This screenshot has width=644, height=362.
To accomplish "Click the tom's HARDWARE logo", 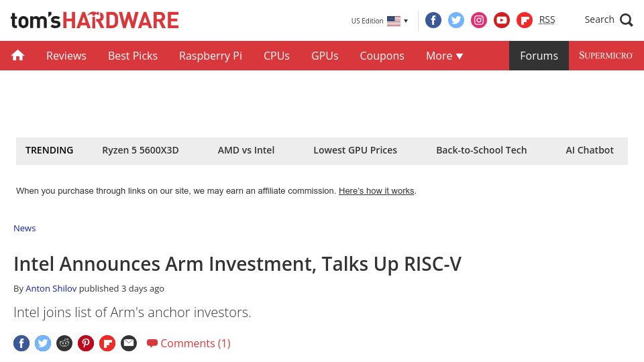I will (95, 21).
